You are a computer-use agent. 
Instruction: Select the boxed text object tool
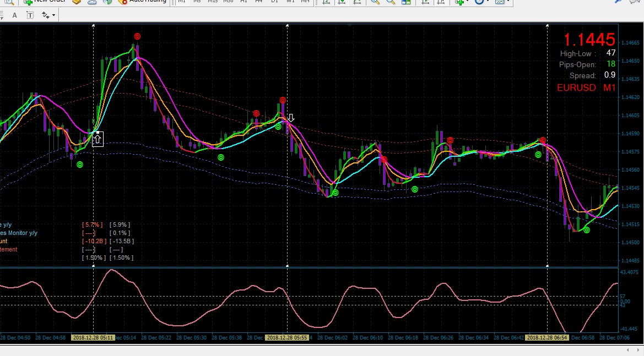click(30, 15)
